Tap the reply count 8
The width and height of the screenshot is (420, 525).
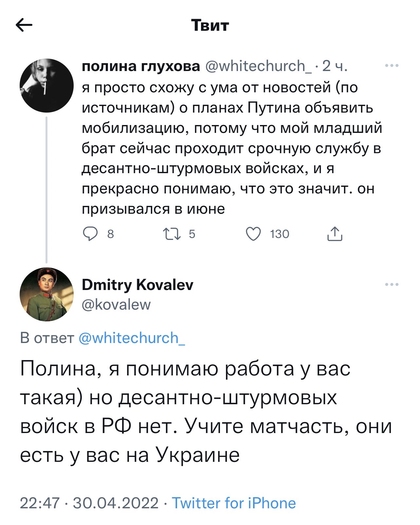111,234
